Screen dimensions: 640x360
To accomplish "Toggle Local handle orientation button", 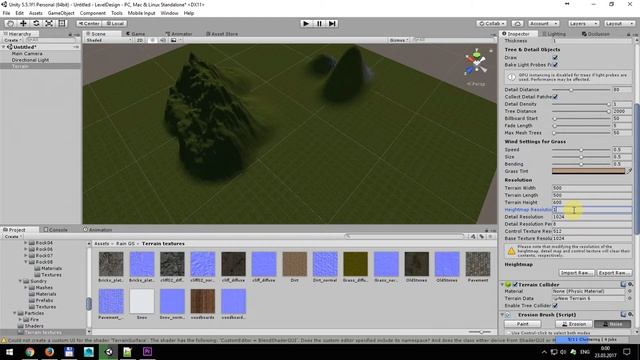I will pyautogui.click(x=115, y=23).
